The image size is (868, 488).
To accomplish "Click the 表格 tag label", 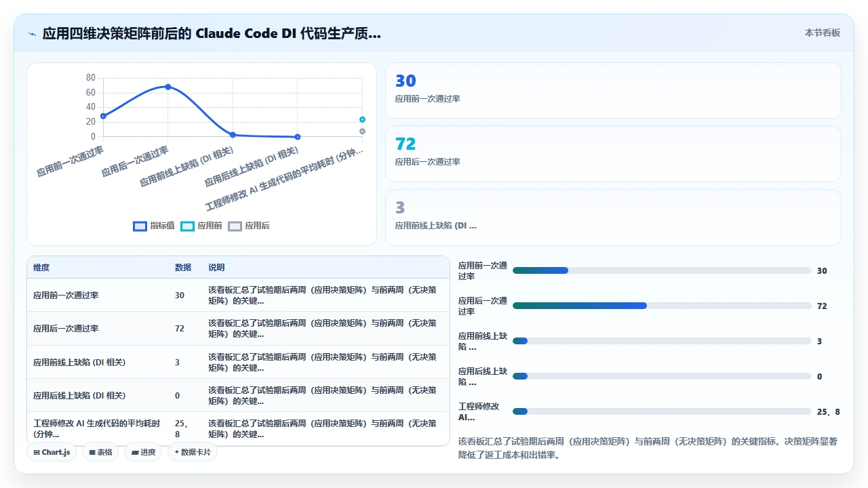I will 104,452.
